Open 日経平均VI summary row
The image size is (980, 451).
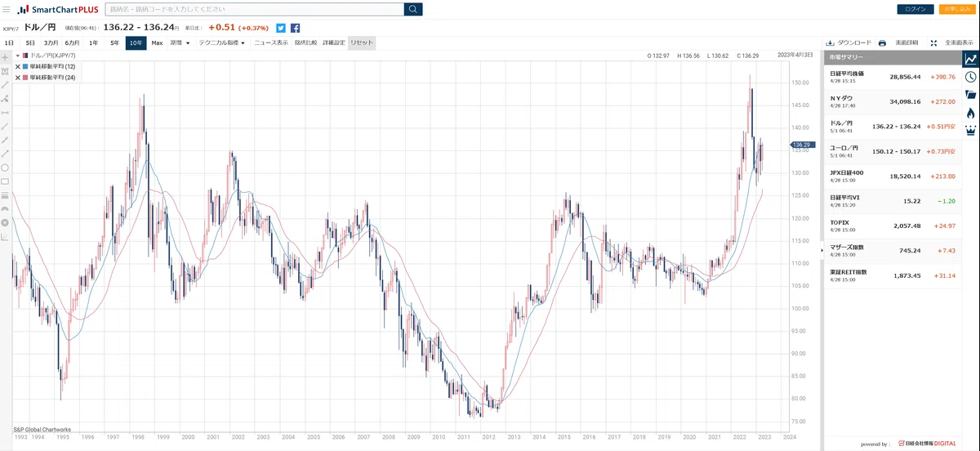pos(892,200)
